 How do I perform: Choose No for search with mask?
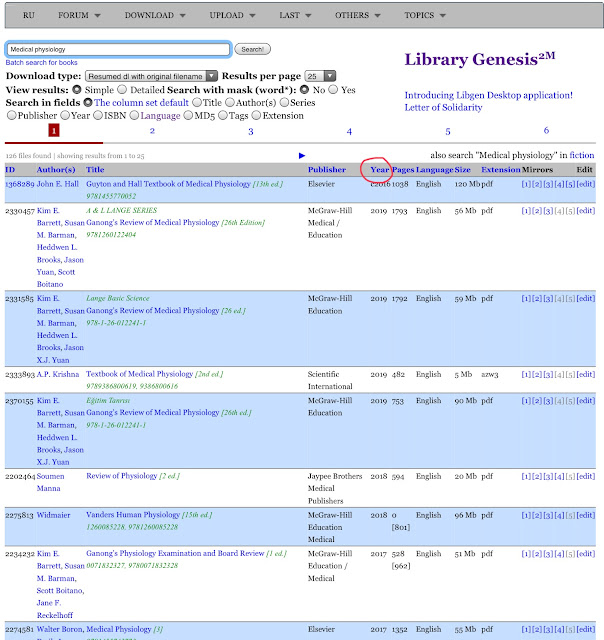(x=304, y=89)
